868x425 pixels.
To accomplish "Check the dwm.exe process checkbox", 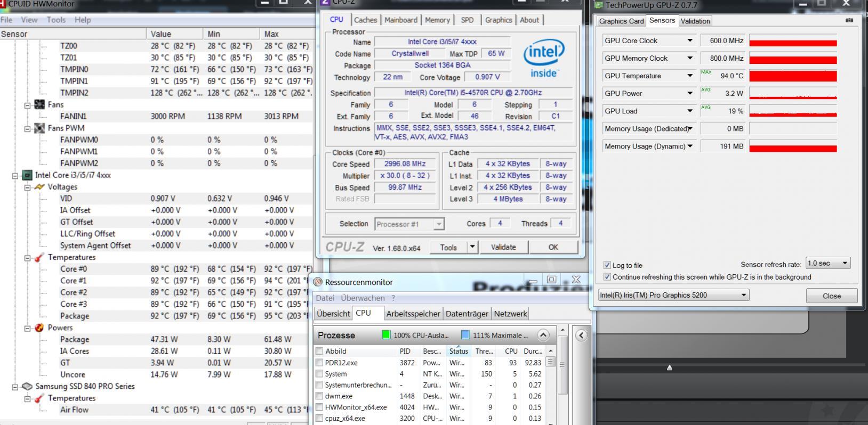I will click(x=319, y=396).
